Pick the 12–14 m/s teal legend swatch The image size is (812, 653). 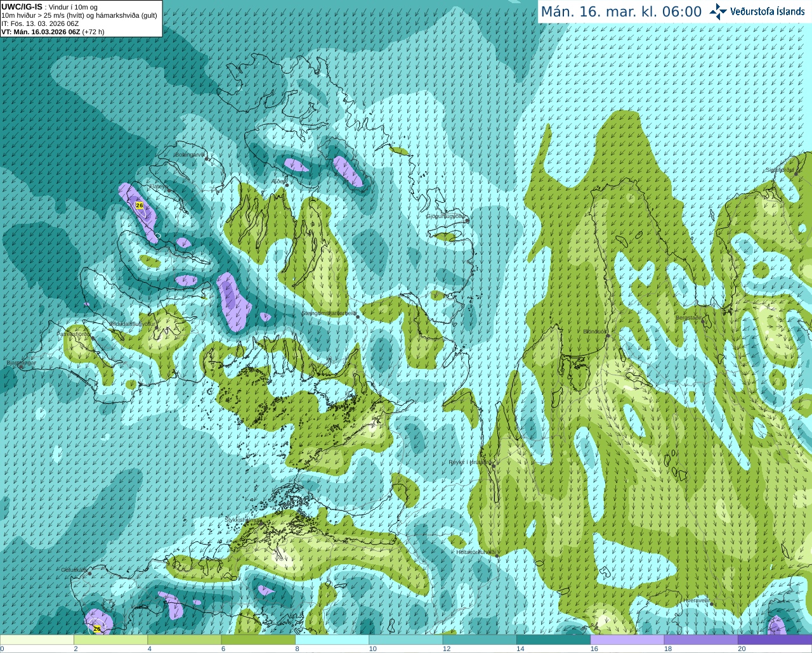point(480,640)
